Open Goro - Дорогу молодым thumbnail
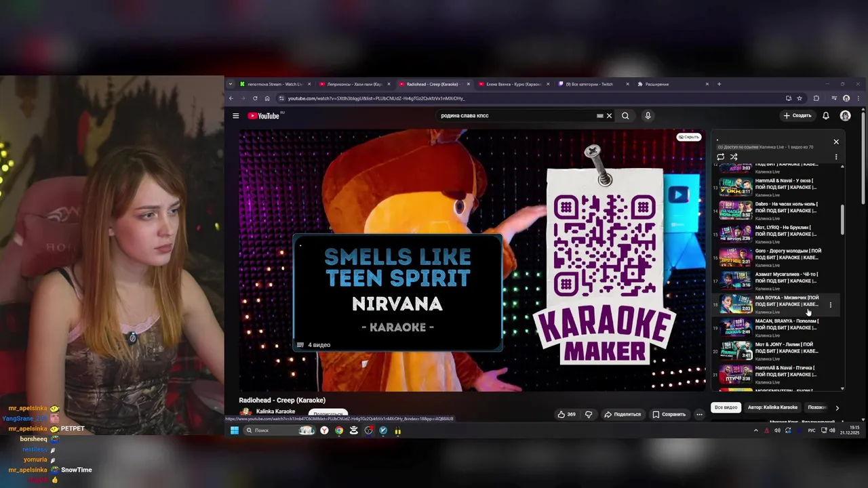Screen dimensions: 868x488 [x=736, y=257]
